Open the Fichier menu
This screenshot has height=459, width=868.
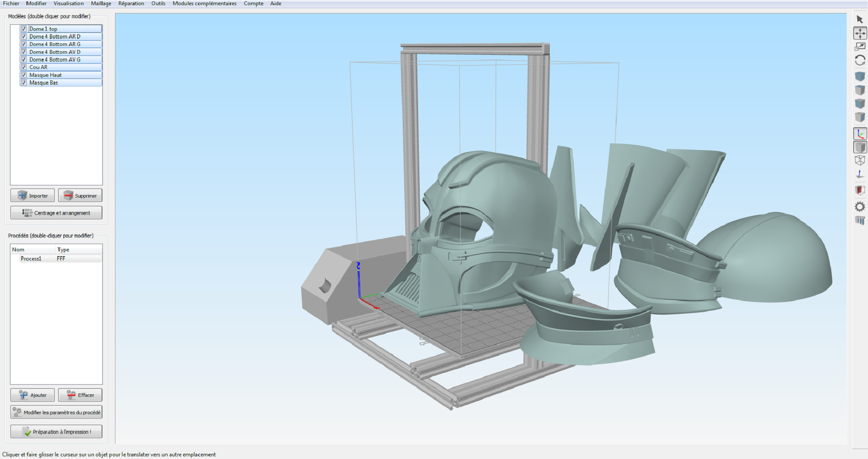click(x=11, y=3)
